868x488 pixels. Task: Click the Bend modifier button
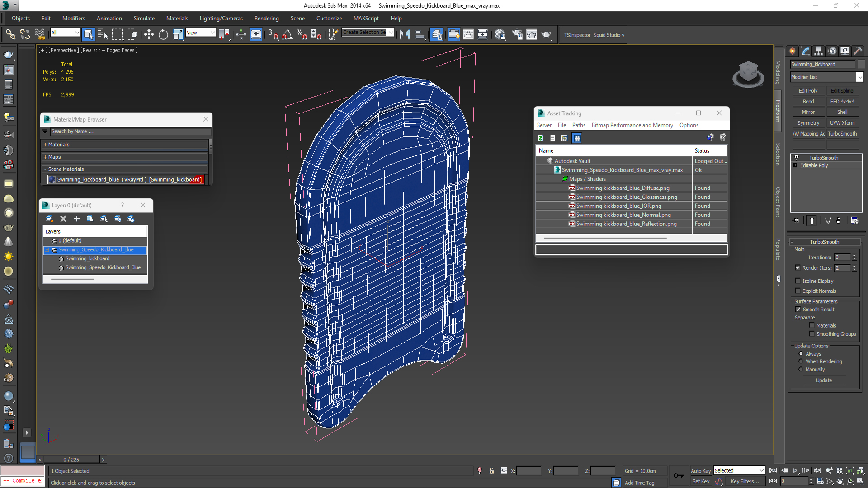click(808, 102)
